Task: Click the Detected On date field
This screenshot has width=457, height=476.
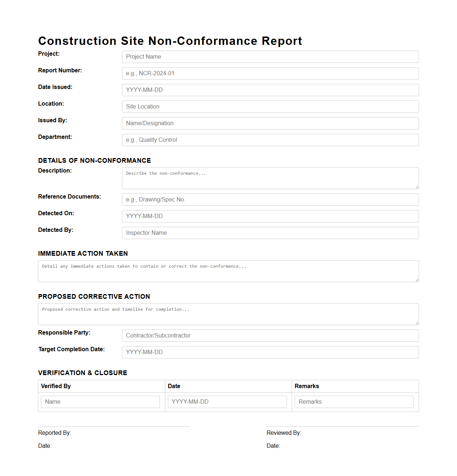Action: (x=270, y=216)
